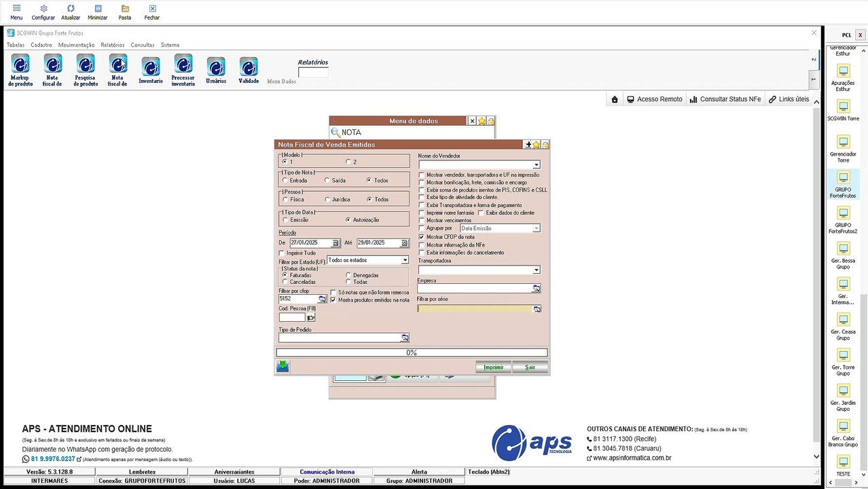Screen dimensions: 868x489
Task: Open calendar picker for De date
Action: pos(336,243)
